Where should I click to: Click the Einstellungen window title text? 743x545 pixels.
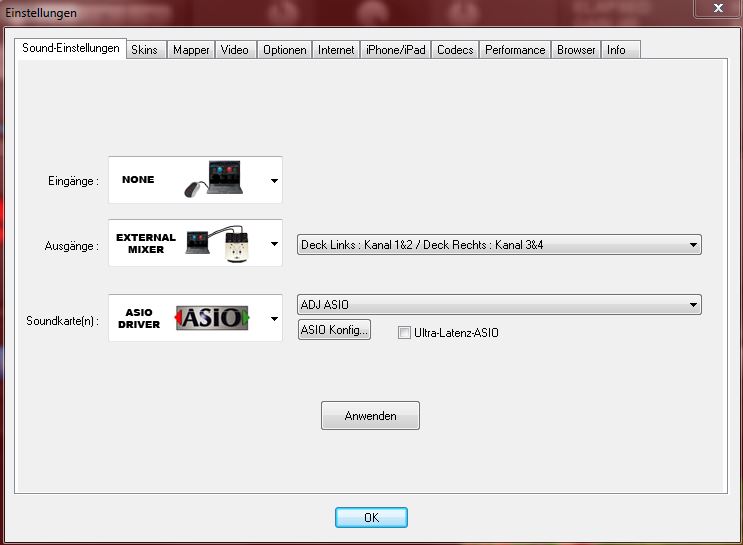point(41,13)
